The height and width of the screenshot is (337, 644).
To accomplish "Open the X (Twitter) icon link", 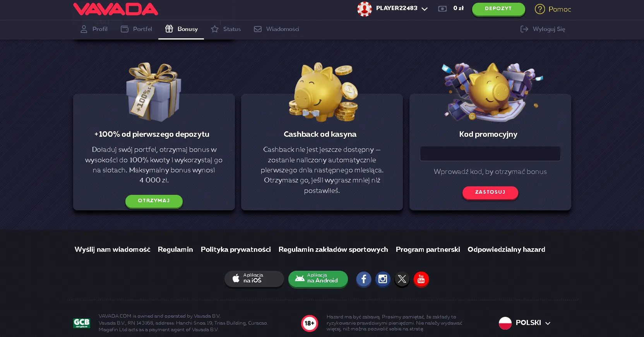I will 402,279.
